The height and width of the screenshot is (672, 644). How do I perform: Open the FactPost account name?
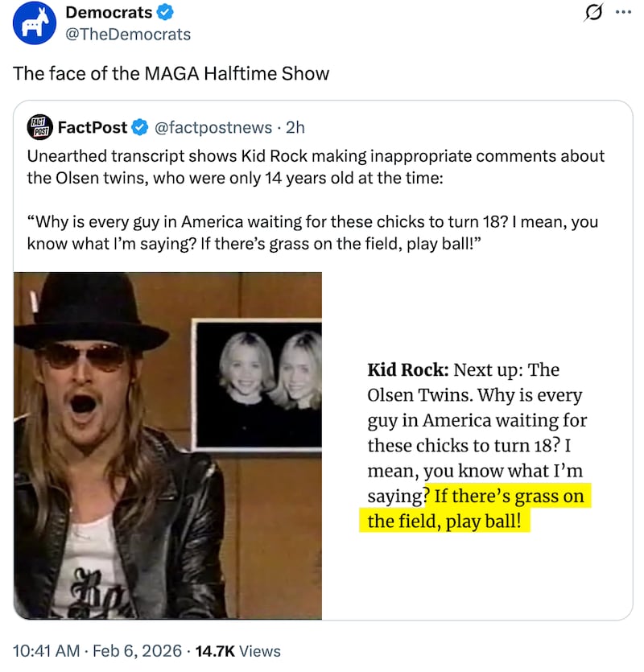[x=93, y=127]
